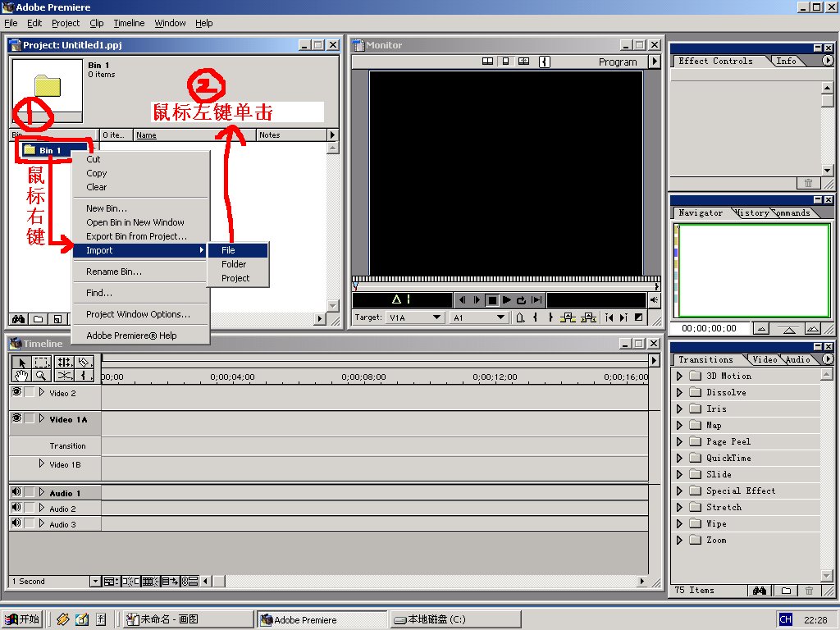The image size is (840, 630).
Task: Click the Extract button in Monitor
Action: pos(588,317)
